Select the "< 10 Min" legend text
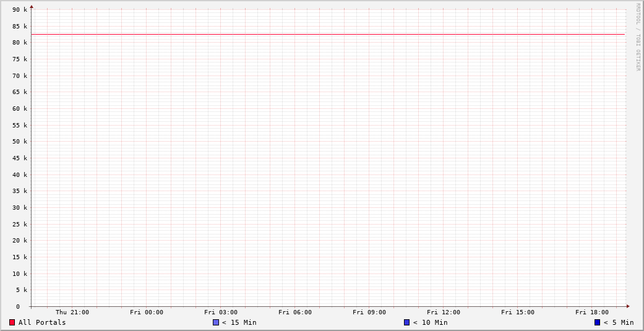The image size is (644, 331). (430, 322)
